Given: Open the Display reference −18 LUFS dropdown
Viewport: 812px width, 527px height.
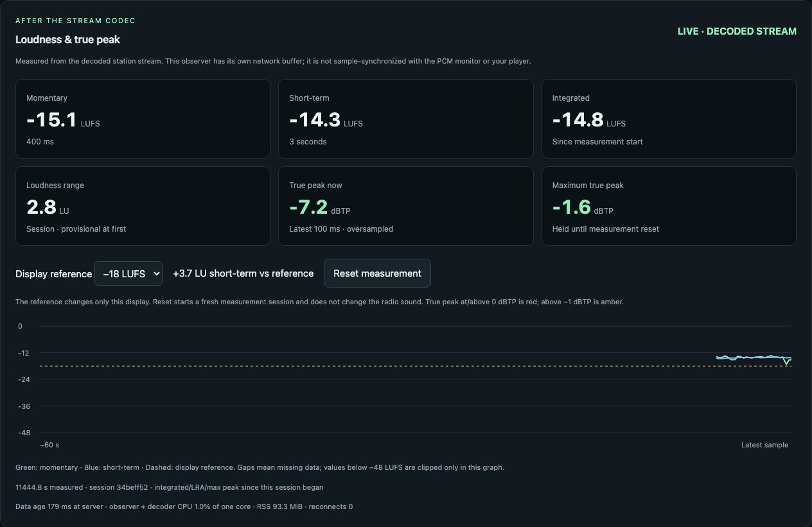Looking at the screenshot, I should point(128,273).
